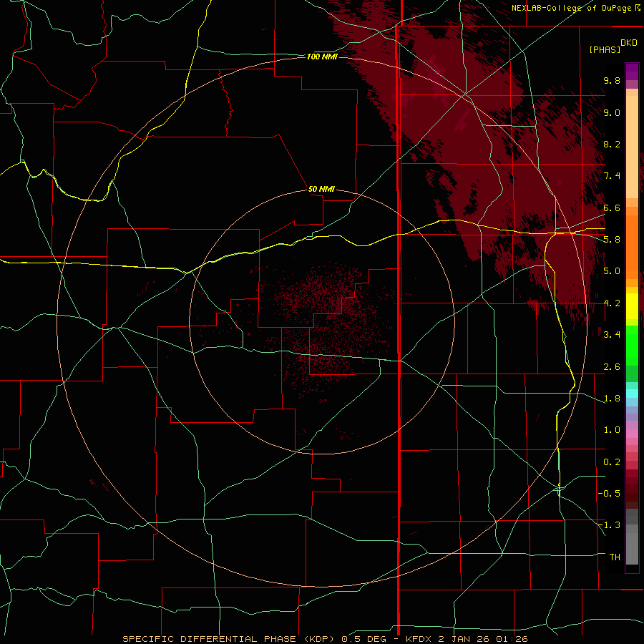Click the 0.2 value on the color scale

[x=612, y=462]
